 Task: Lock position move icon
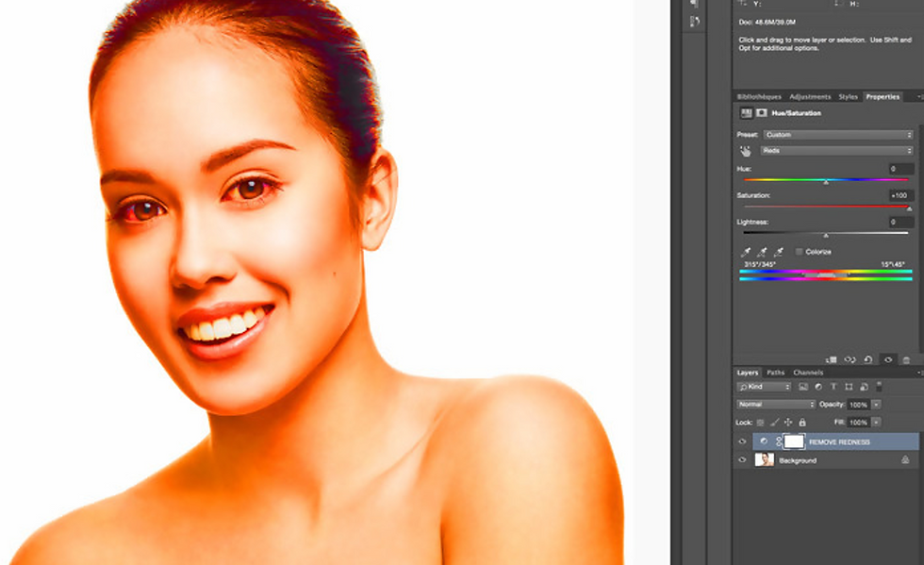788,423
